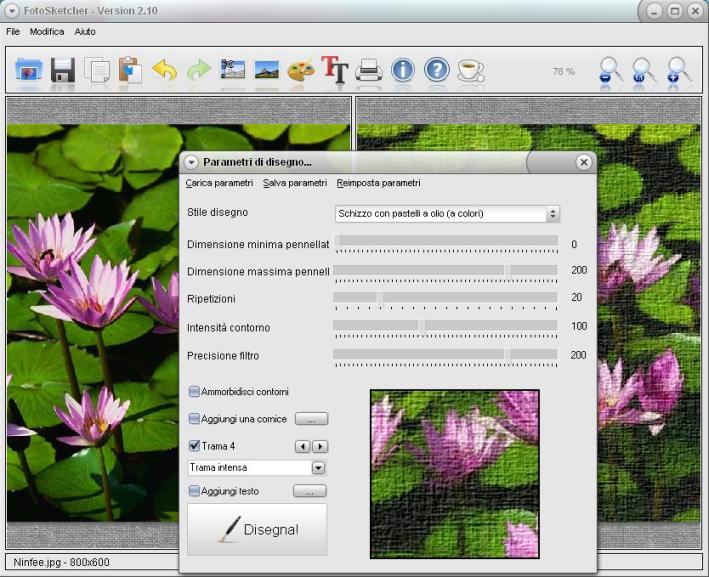709x577 pixels.
Task: Toggle the Aggiungi una cornice checkbox
Action: (194, 419)
